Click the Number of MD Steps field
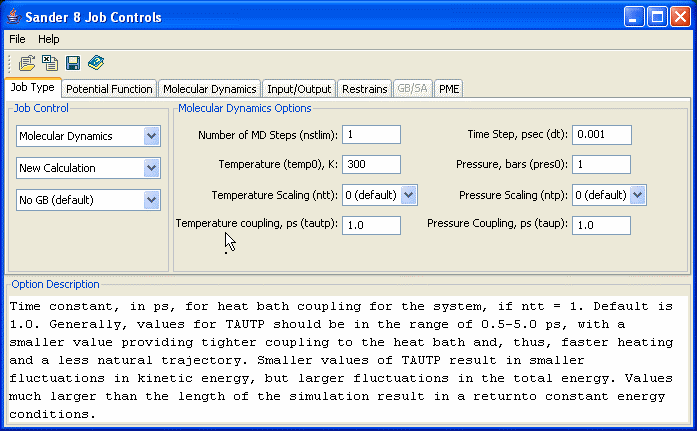This screenshot has width=697, height=431. 371,135
